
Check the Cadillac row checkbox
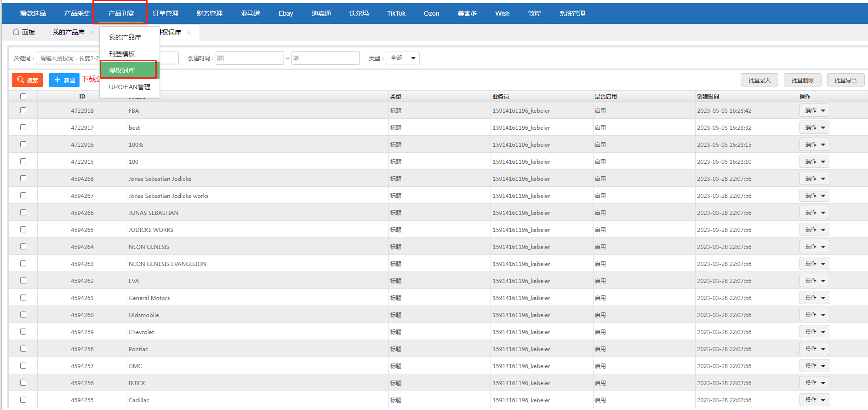(23, 400)
